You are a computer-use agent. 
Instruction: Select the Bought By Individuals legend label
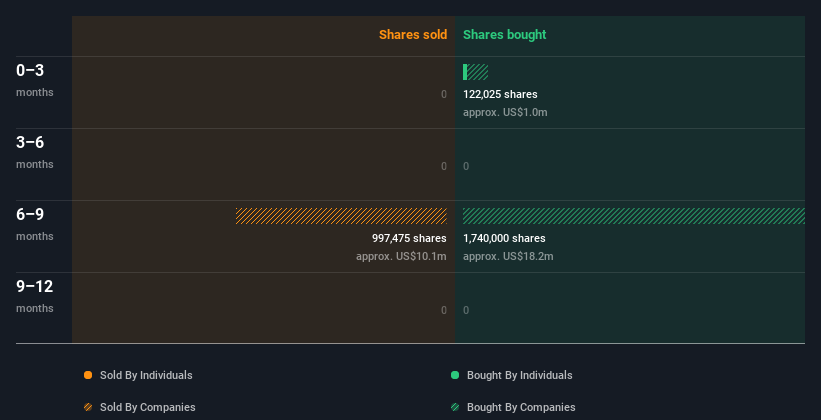point(519,375)
